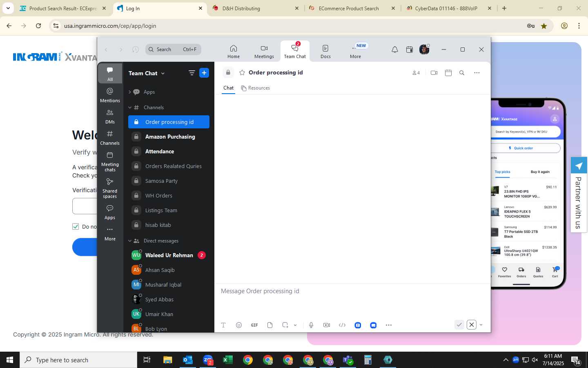Select the All sidebar icon
The width and height of the screenshot is (588, 368).
click(110, 74)
